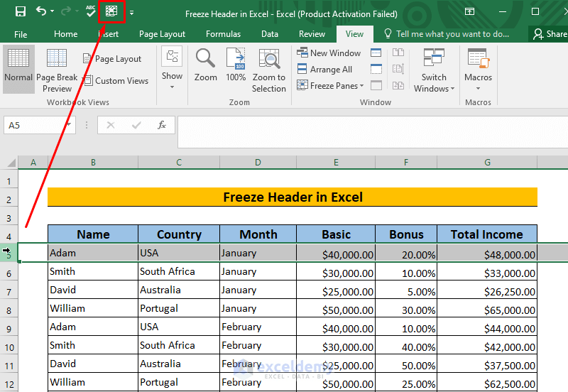Click the Share button

click(549, 34)
